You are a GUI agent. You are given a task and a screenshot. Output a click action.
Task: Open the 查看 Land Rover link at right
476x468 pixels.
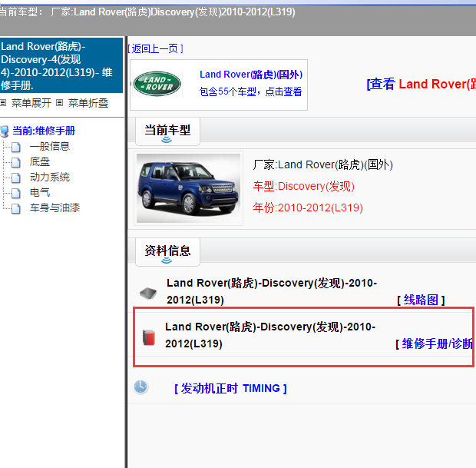pos(421,85)
